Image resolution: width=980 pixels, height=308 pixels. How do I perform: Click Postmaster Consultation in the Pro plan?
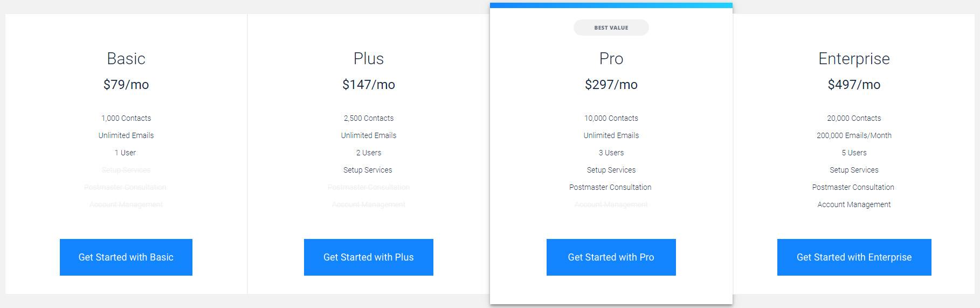(610, 187)
